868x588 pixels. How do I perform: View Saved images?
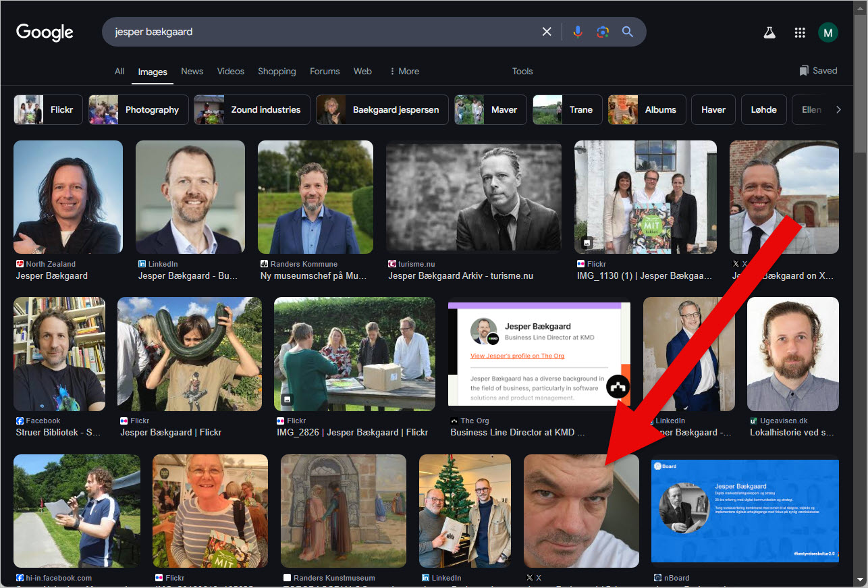point(818,70)
